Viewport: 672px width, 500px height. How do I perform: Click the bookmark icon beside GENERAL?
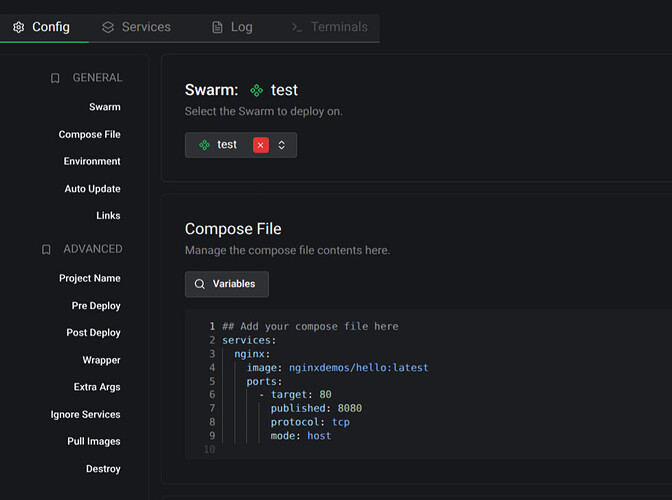[55, 78]
